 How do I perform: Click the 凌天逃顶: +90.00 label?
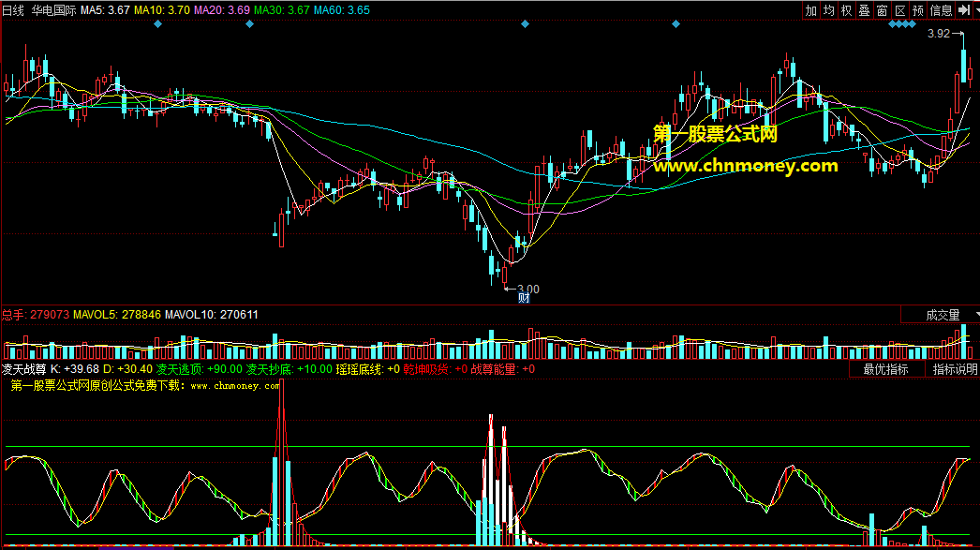pos(200,369)
